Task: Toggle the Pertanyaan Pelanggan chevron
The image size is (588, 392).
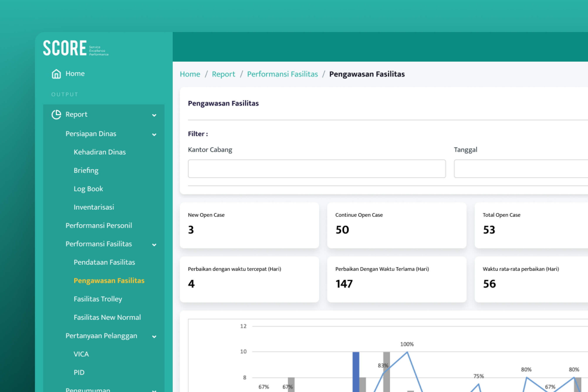Action: click(x=154, y=336)
